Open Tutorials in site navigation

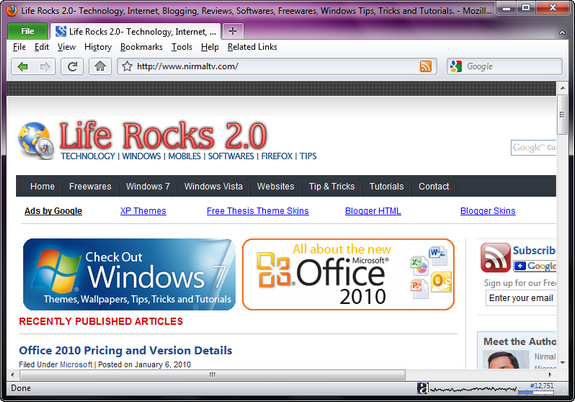pyautogui.click(x=387, y=186)
